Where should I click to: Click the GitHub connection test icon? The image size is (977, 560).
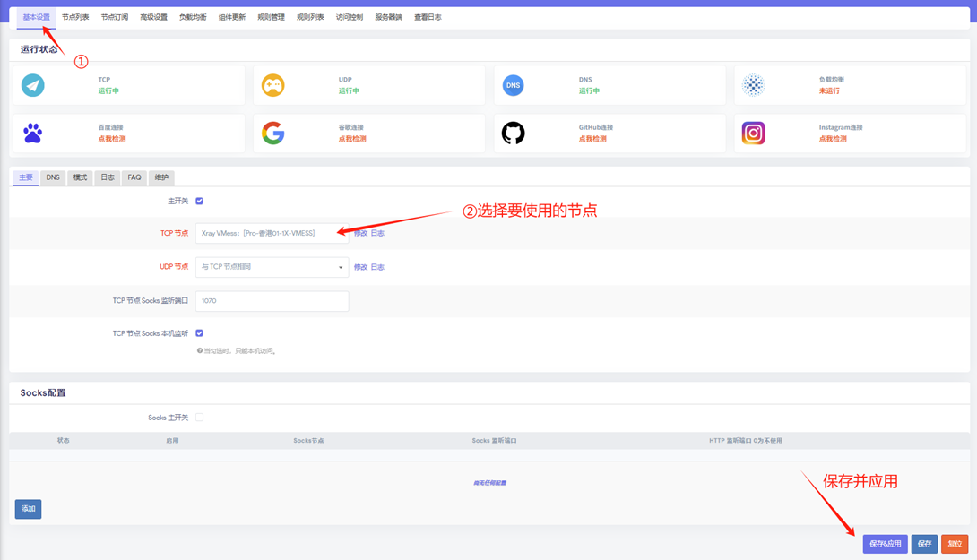pos(513,134)
